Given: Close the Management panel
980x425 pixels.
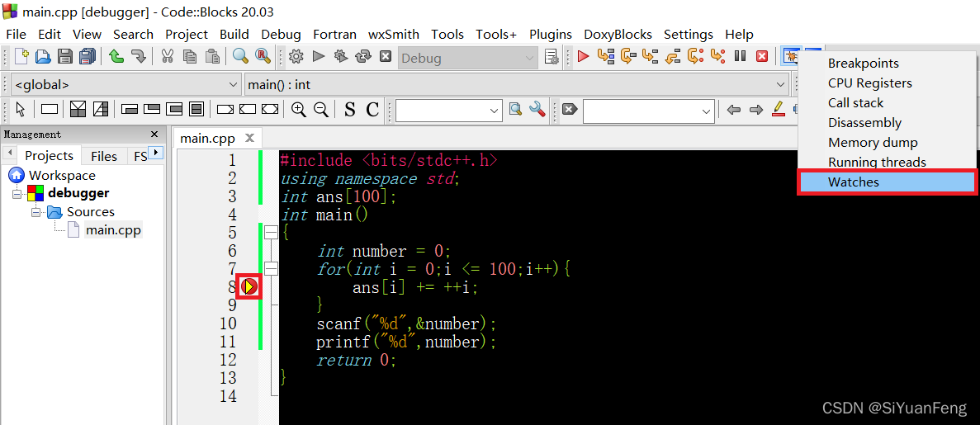Looking at the screenshot, I should pyautogui.click(x=154, y=135).
